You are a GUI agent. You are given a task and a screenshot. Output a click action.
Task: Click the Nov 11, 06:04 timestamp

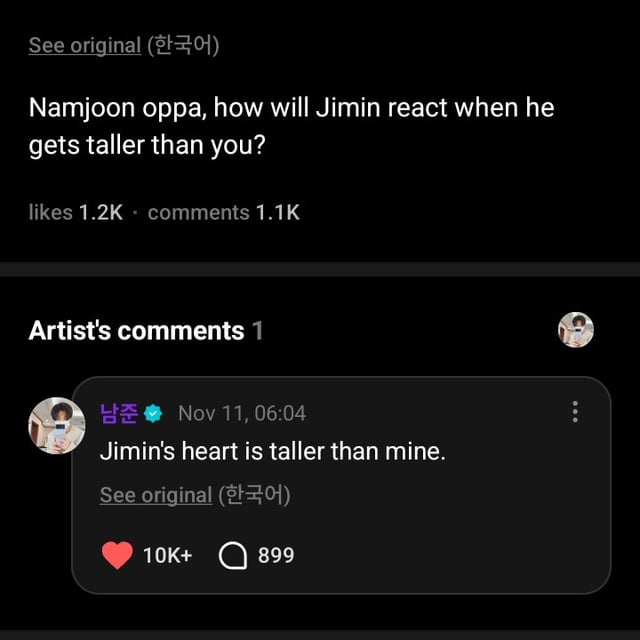pos(242,413)
